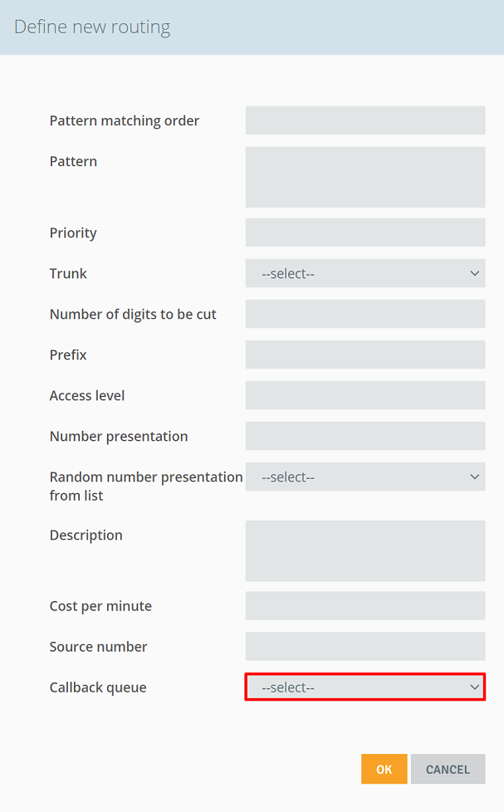
Task: Focus the Access level input field
Action: (365, 395)
